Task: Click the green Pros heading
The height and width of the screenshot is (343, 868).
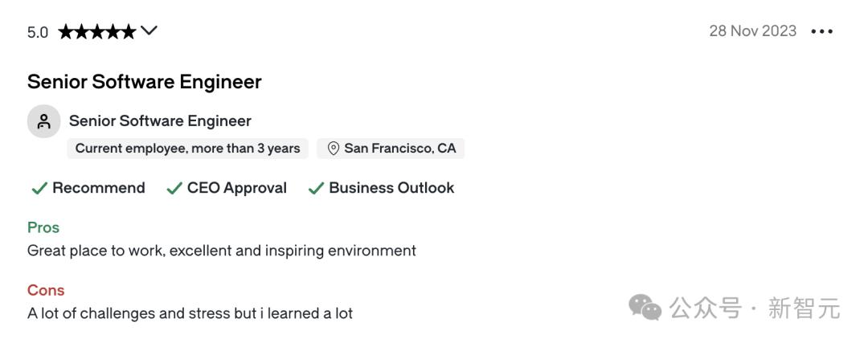Action: (x=43, y=227)
